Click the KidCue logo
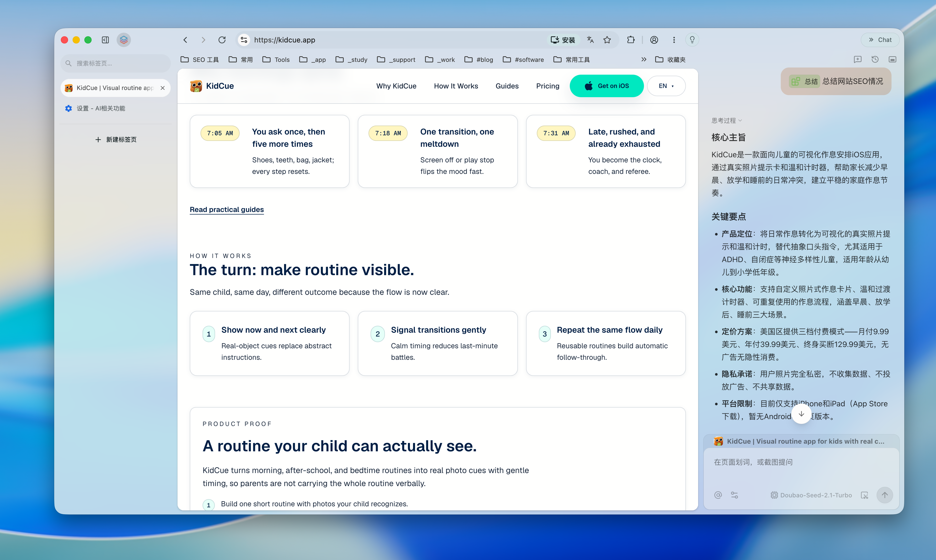Screen dimensions: 936x560 point(212,86)
